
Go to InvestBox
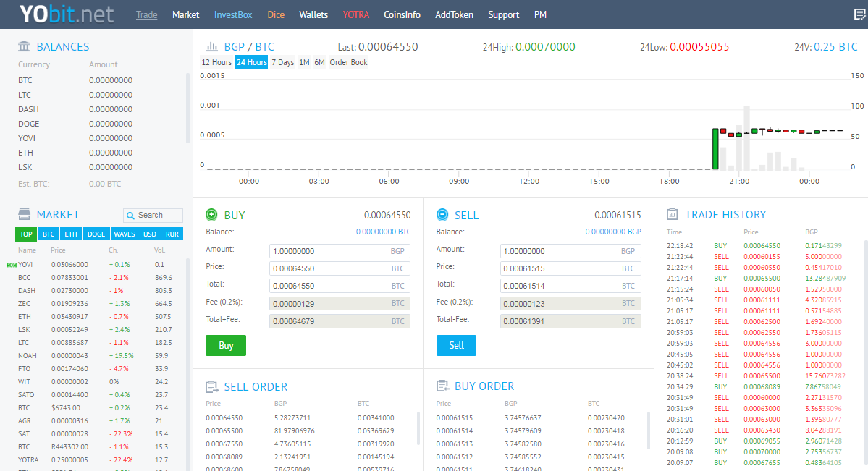233,15
